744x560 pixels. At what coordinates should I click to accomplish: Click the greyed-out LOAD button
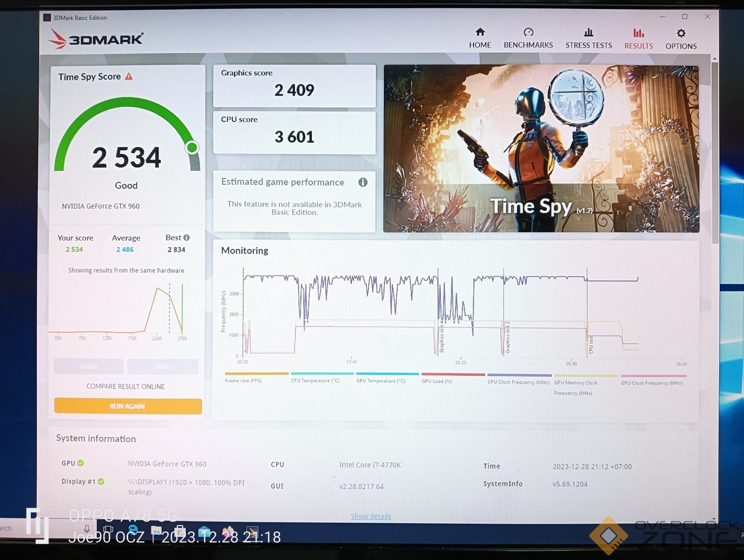click(x=89, y=366)
